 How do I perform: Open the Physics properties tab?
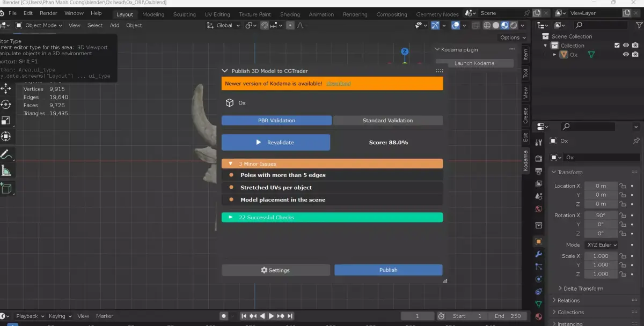click(539, 279)
